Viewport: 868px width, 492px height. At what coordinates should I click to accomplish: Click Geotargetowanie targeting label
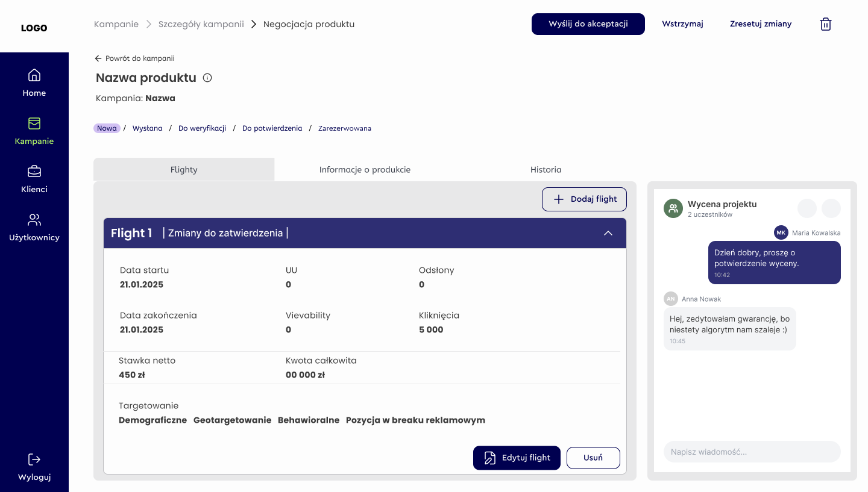(233, 420)
